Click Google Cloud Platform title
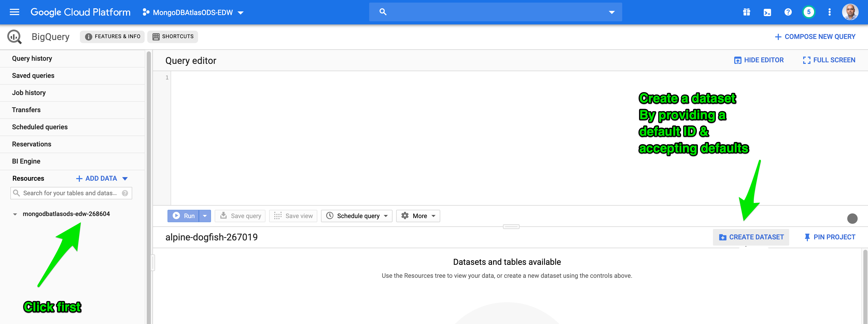Viewport: 868px width, 324px height. (81, 12)
